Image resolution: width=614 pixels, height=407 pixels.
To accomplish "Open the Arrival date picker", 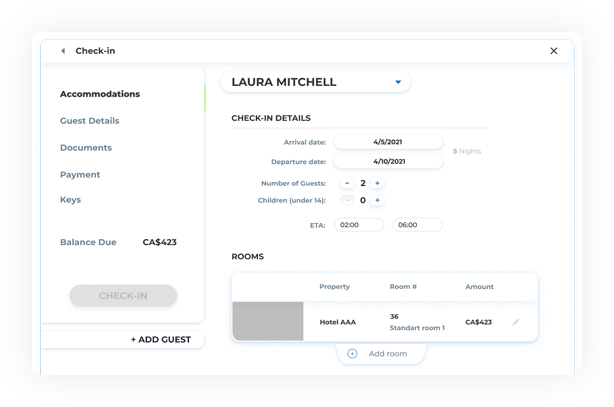I will [388, 142].
